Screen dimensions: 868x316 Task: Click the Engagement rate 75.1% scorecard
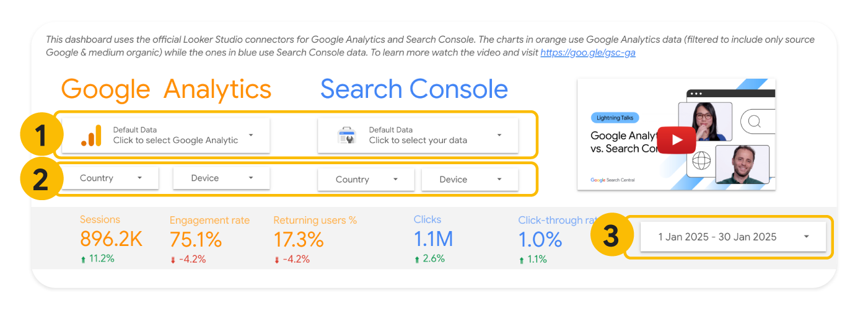(x=196, y=239)
